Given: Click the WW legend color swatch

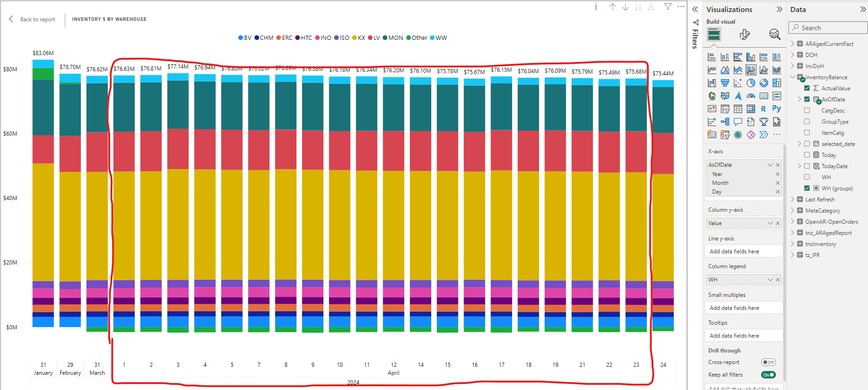Looking at the screenshot, I should 432,38.
